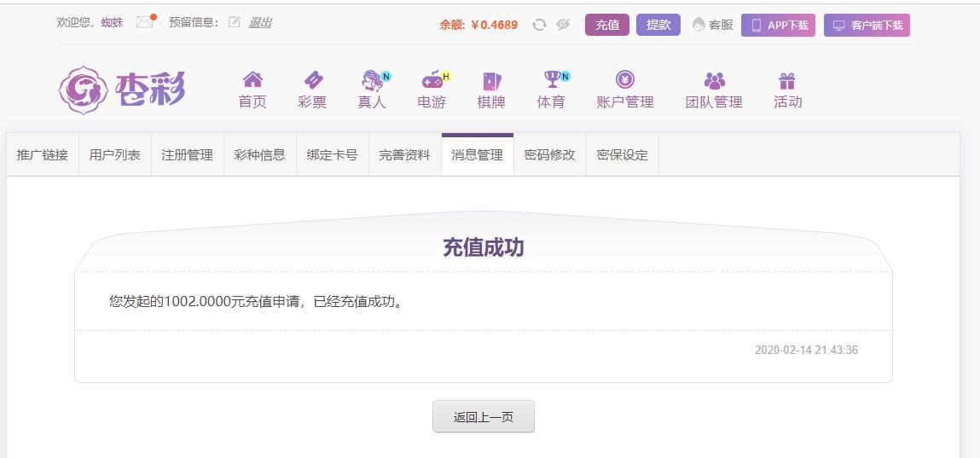The height and width of the screenshot is (458, 980).
Task: Click the phone icon on APP下载 button
Action: coord(757,26)
